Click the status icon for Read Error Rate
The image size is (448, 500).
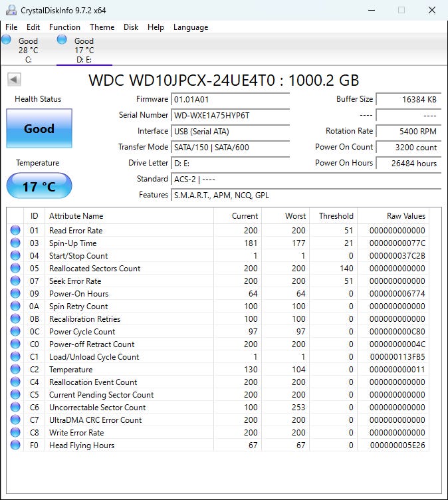point(15,231)
